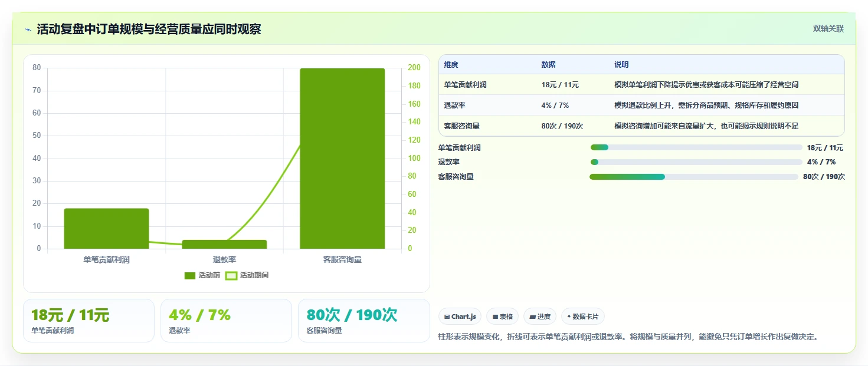Screen dimensions: 868x366
Task: Click table cell 单笔贡献利润
Action: pos(465,85)
